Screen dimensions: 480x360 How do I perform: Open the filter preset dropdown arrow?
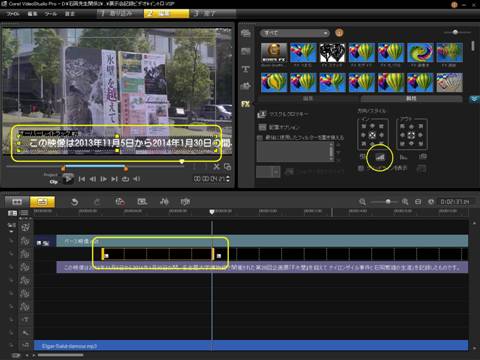click(x=276, y=172)
